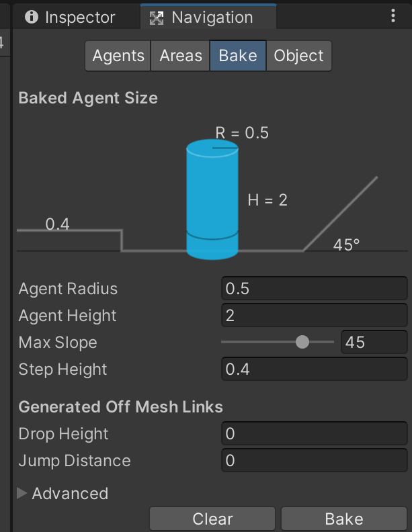Click the Max Slope slider handle
The height and width of the screenshot is (532, 412).
click(302, 342)
